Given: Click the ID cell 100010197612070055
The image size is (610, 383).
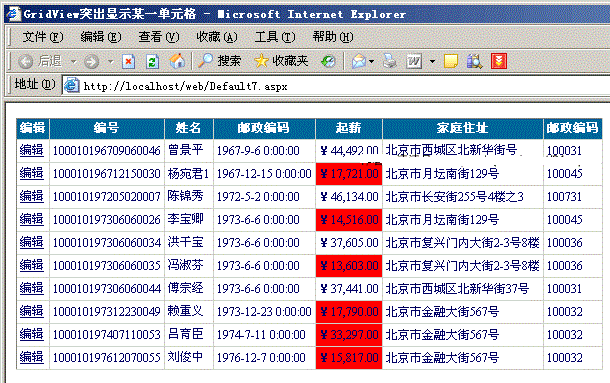Looking at the screenshot, I should click(x=107, y=357).
